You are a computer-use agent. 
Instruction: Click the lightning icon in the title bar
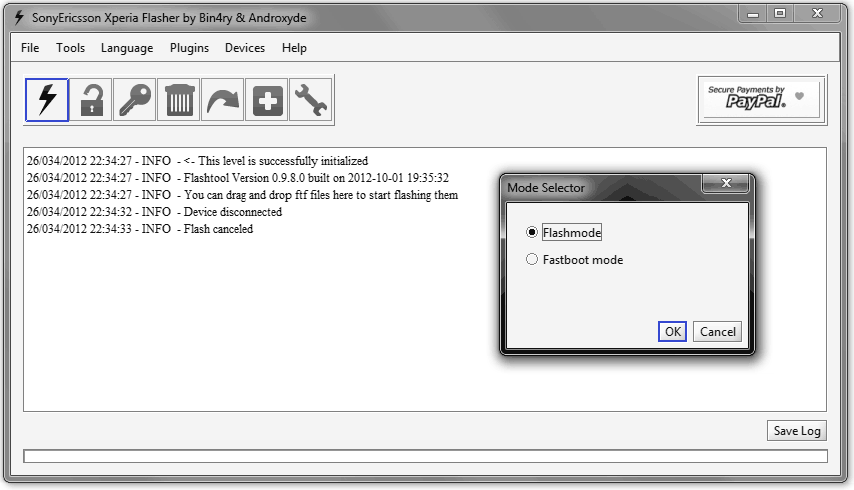19,17
